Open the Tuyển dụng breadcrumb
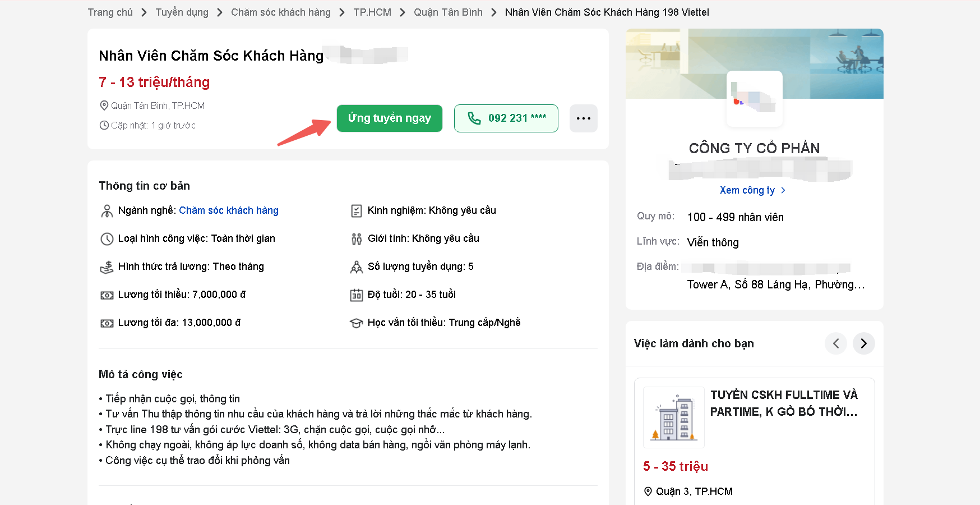 coord(182,12)
